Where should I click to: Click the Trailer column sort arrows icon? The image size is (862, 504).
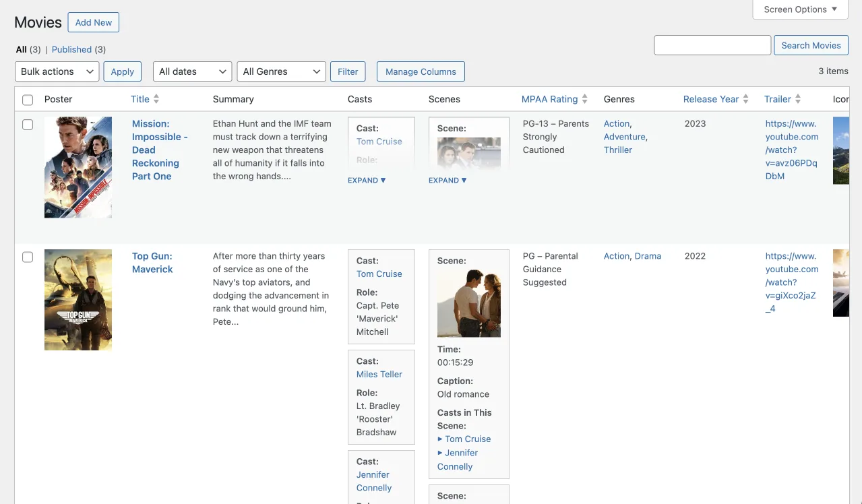[798, 99]
